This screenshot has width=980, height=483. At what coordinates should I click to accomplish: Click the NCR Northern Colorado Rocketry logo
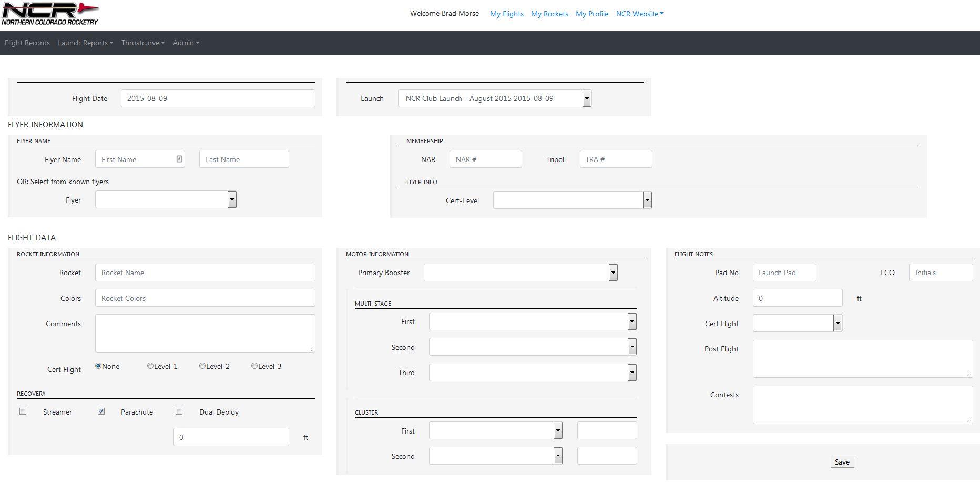50,14
